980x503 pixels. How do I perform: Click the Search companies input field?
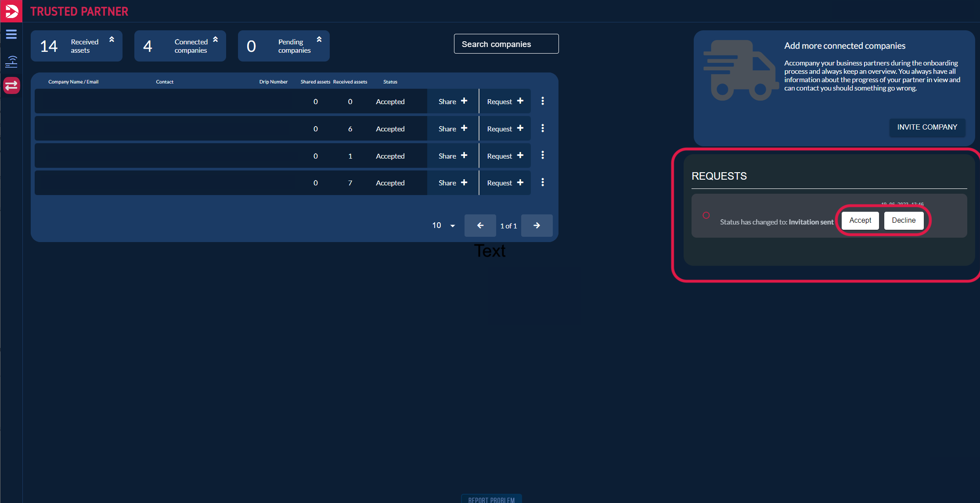506,44
